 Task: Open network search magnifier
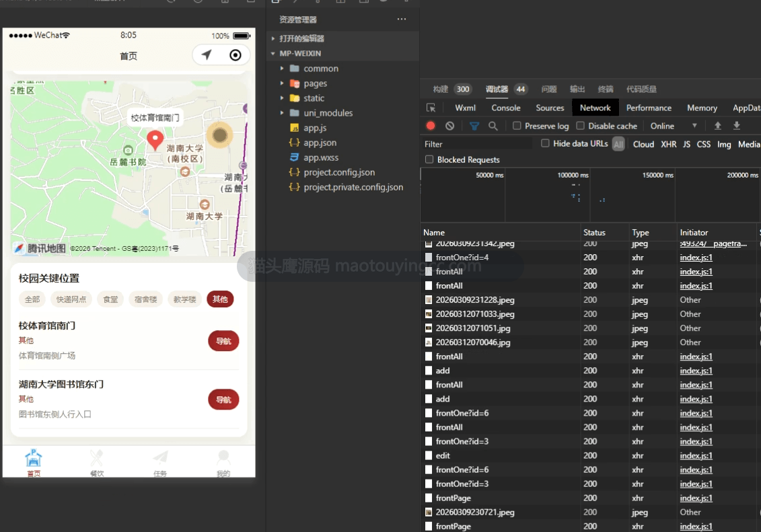(493, 126)
